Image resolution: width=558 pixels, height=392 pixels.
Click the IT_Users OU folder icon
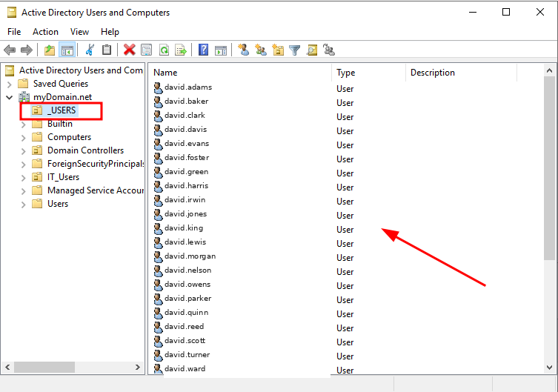pyautogui.click(x=37, y=177)
